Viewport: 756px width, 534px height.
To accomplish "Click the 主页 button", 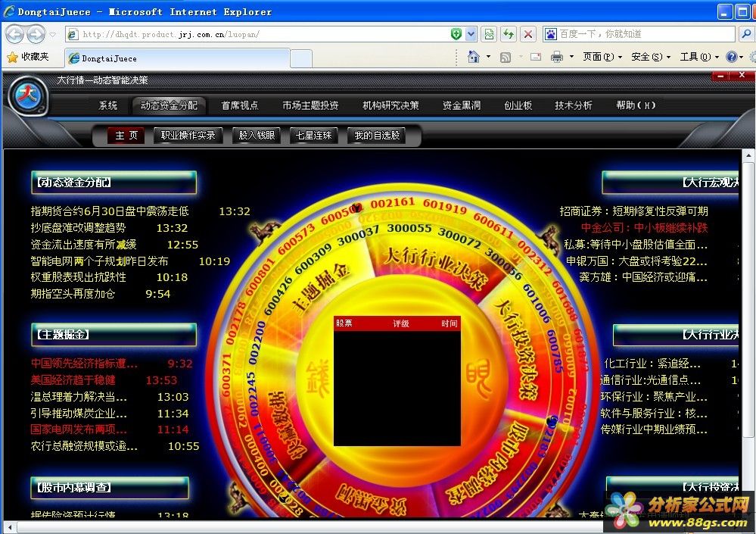I will [126, 136].
